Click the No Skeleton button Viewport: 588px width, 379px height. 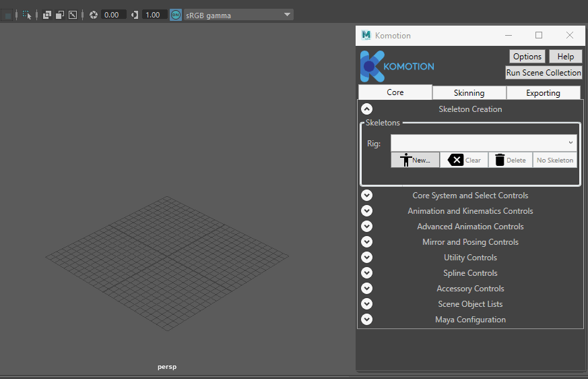[555, 160]
